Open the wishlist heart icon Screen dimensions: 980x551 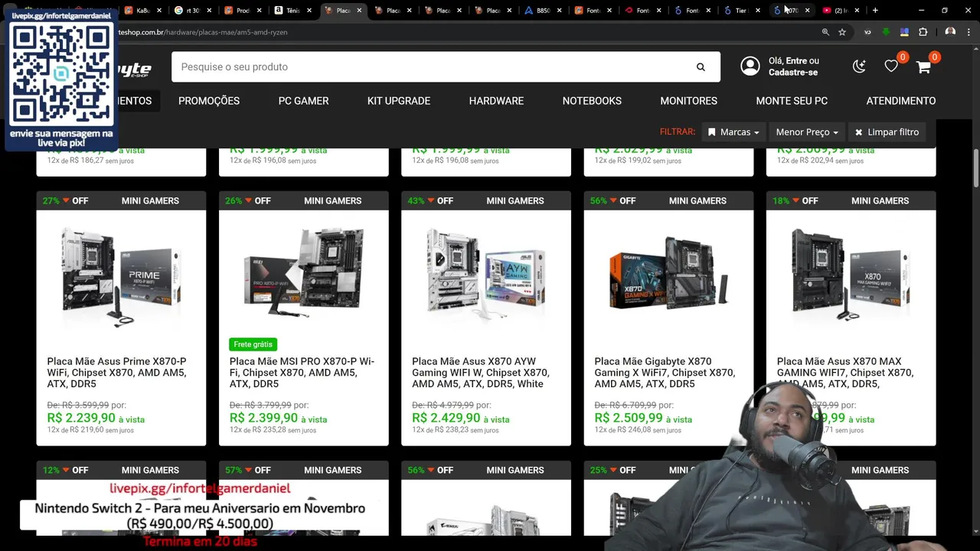[891, 67]
